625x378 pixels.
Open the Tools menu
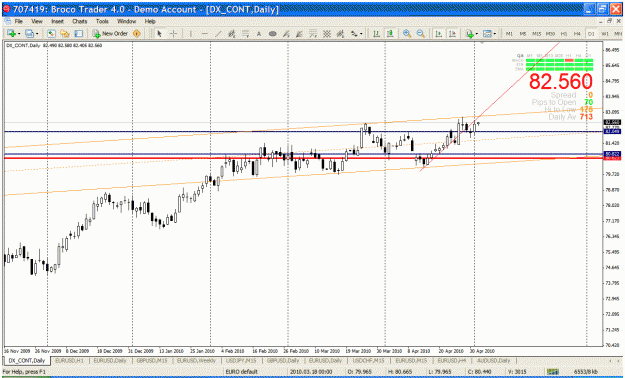click(102, 21)
